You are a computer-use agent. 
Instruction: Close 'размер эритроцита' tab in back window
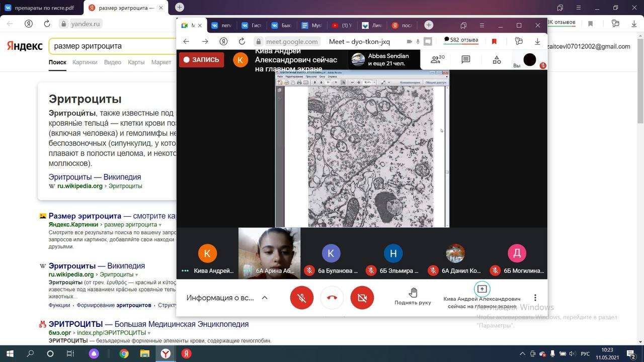coord(162,8)
